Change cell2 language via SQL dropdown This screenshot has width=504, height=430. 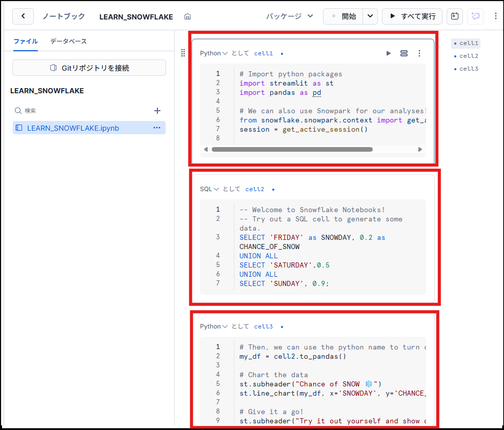click(x=210, y=189)
